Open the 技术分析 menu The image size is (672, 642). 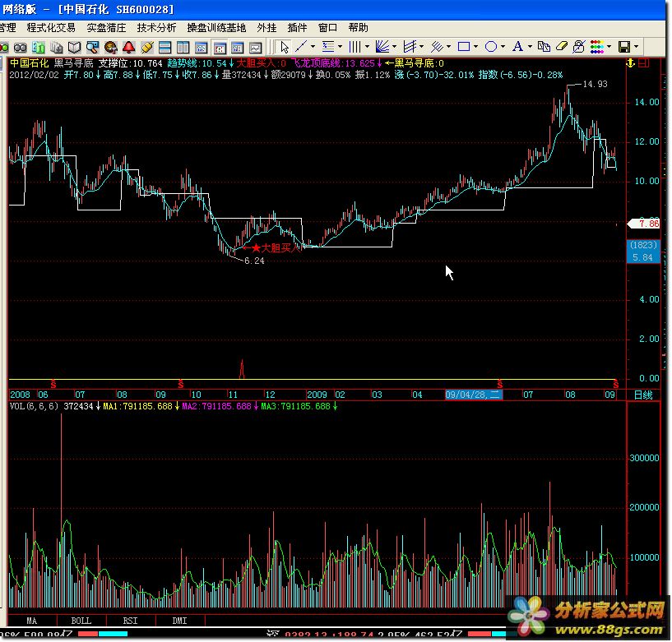[156, 28]
